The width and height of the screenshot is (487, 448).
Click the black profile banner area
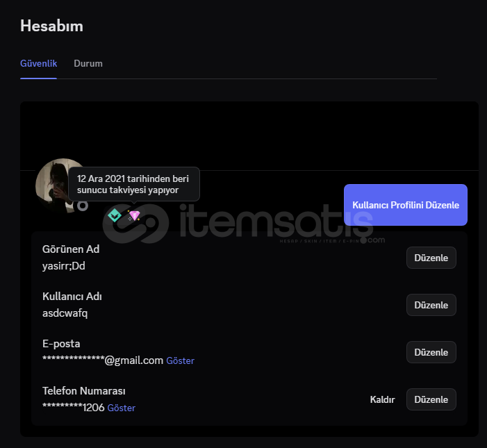249,135
